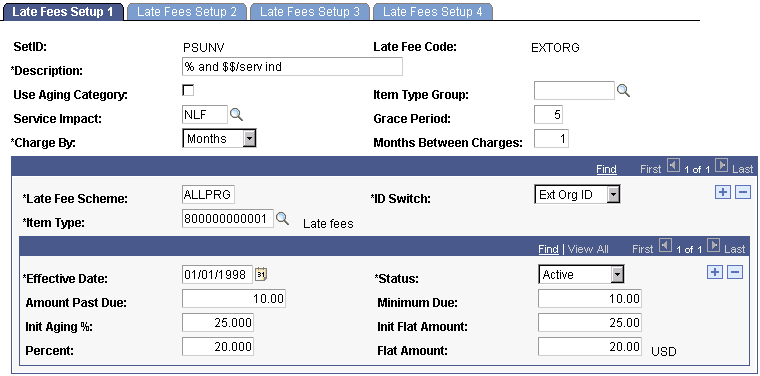Click the Description text field
This screenshot has height=376, width=760.
click(292, 66)
